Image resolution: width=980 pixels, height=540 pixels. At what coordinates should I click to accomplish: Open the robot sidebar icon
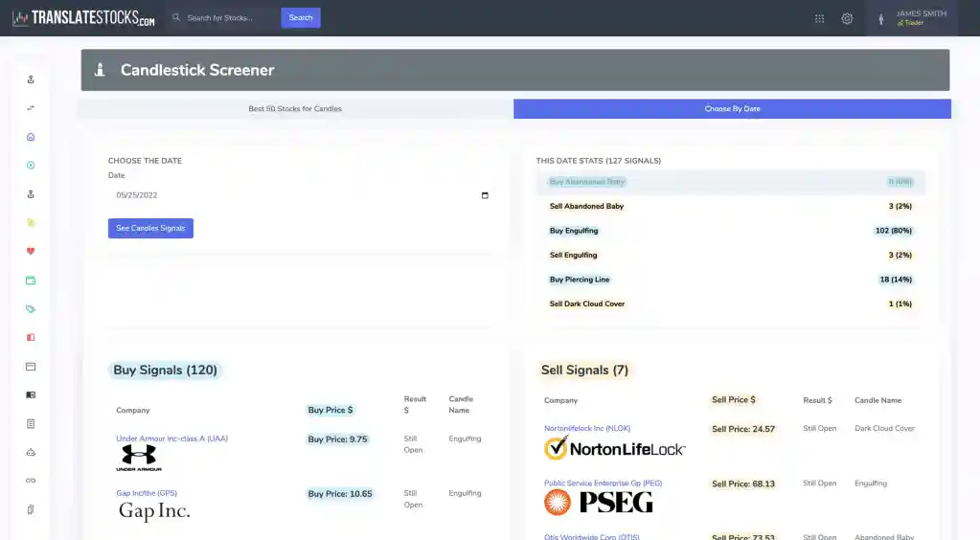pyautogui.click(x=31, y=453)
